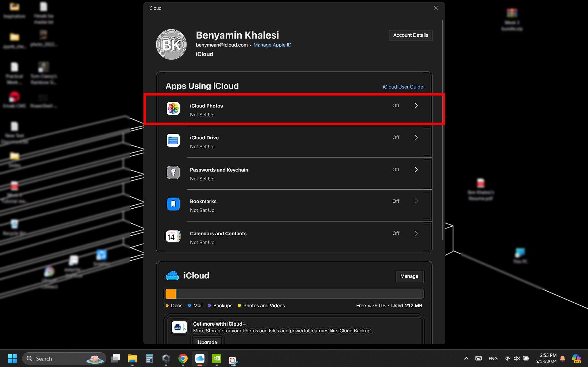Image resolution: width=588 pixels, height=367 pixels.
Task: Close the iCloud window
Action: 436,8
